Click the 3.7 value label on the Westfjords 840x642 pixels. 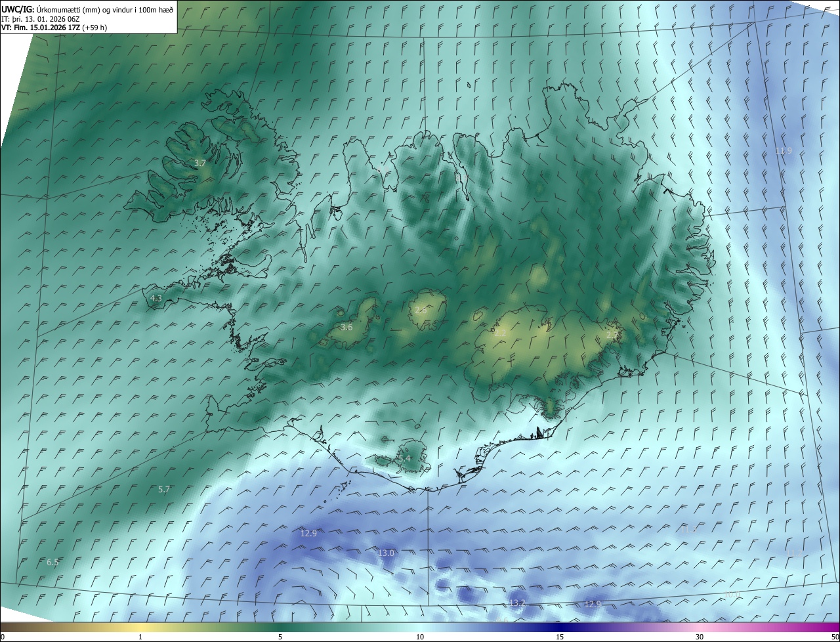(200, 163)
